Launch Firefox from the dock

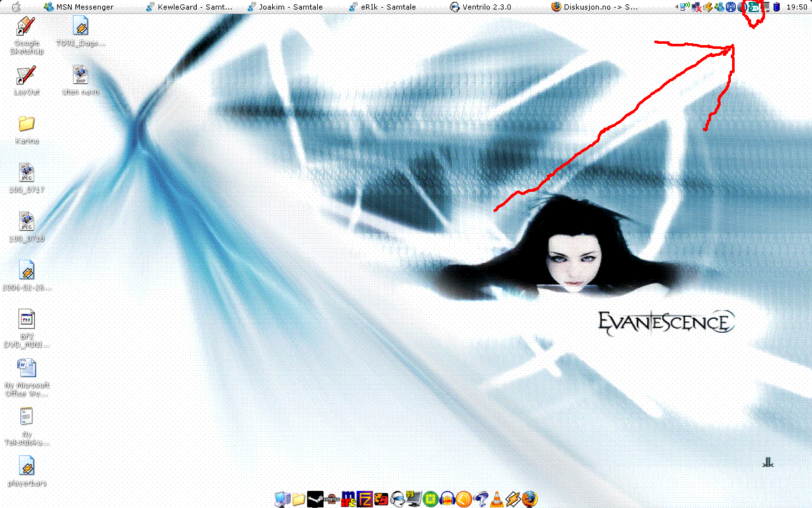coord(530,499)
